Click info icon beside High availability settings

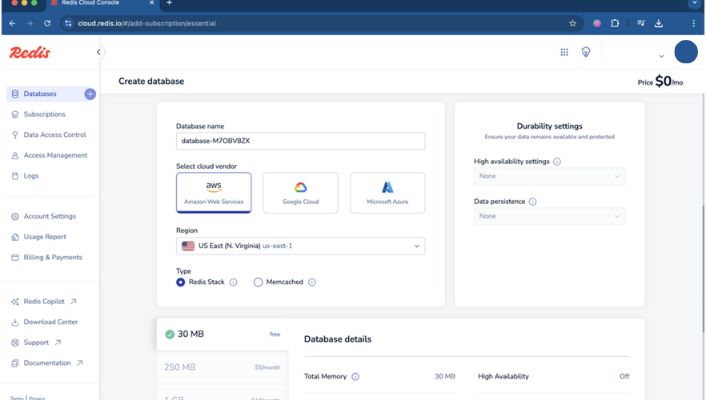pyautogui.click(x=557, y=161)
